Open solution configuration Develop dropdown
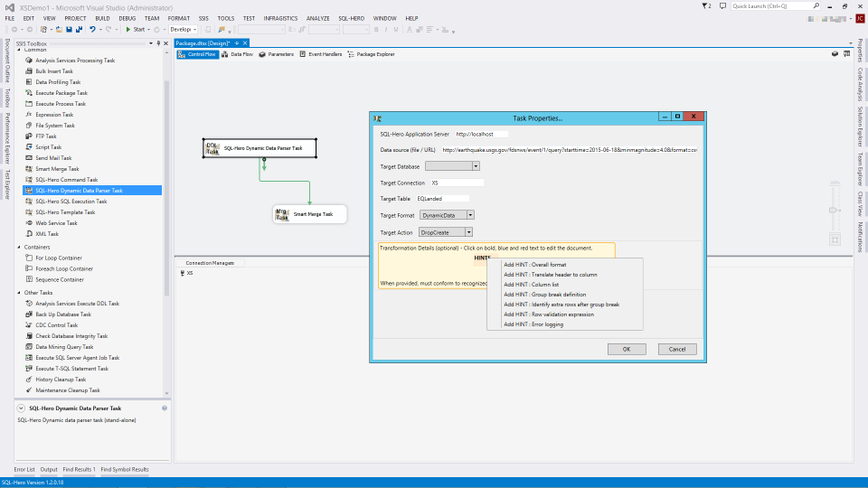Viewport: 868px width, 488px height. point(184,29)
